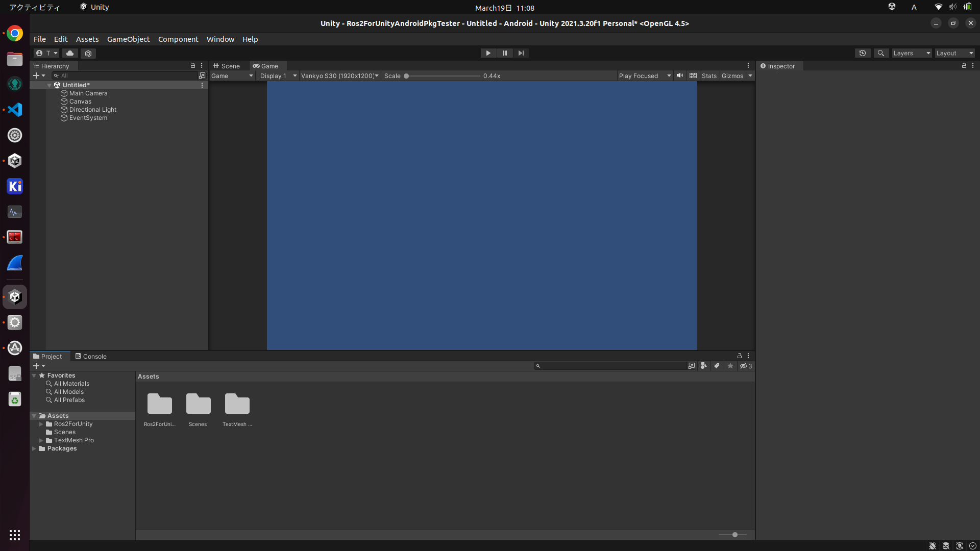The image size is (980, 551).
Task: Open the Play Focused dropdown
Action: (x=645, y=76)
